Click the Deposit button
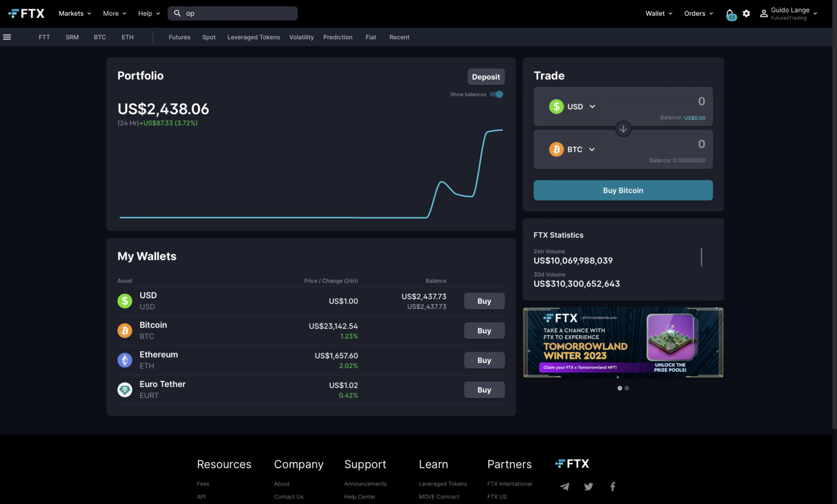 (x=486, y=76)
